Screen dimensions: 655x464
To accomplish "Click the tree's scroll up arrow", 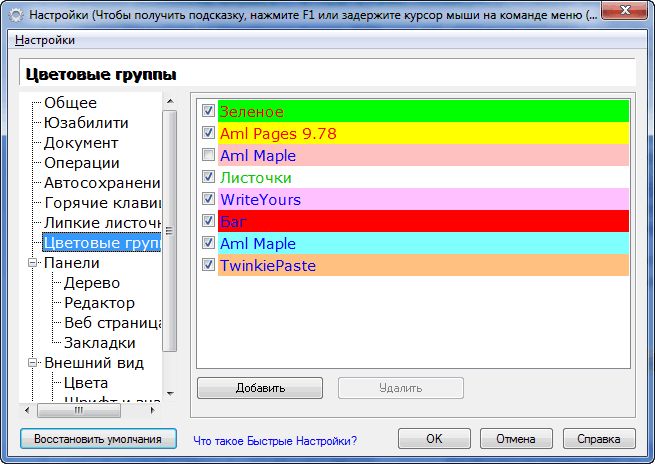I will pos(170,101).
